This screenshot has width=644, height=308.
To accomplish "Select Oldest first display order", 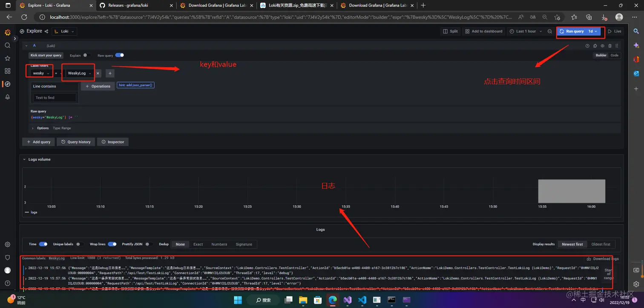I will coord(601,244).
